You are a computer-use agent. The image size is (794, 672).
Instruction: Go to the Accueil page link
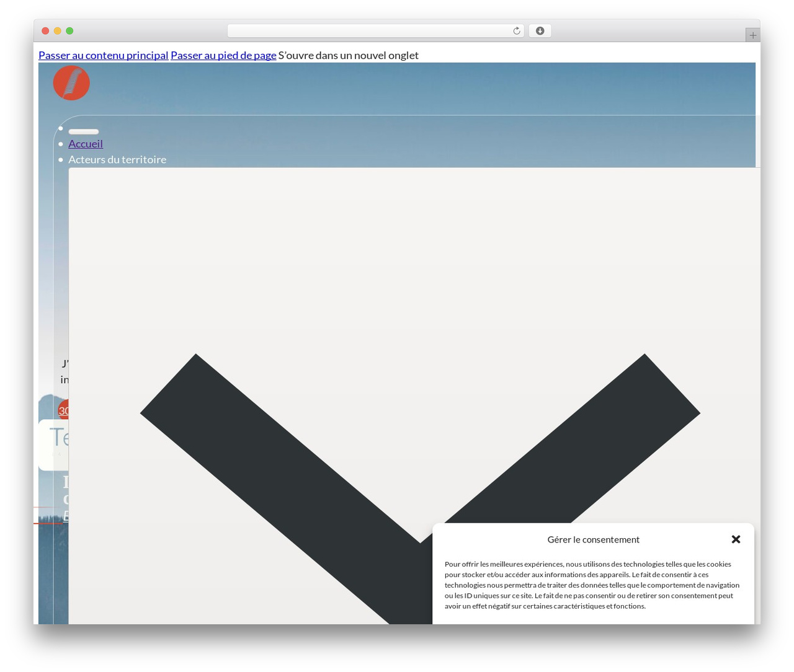86,144
